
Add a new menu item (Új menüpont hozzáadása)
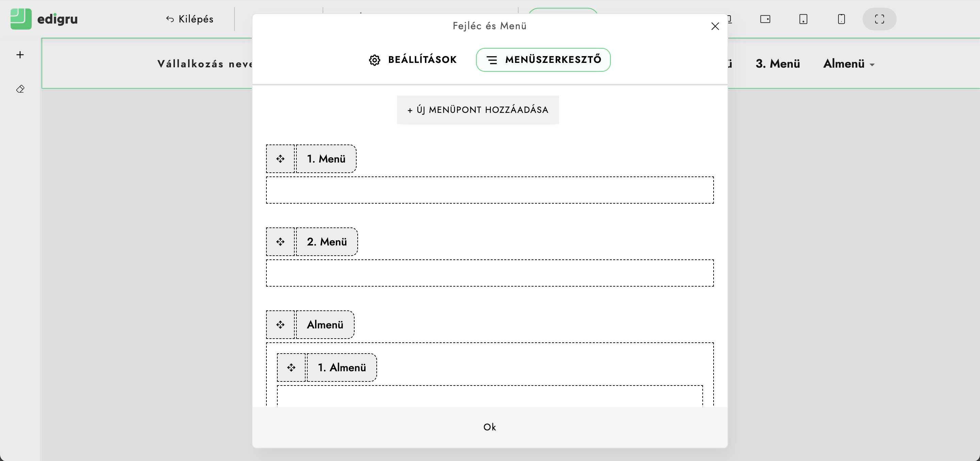(x=478, y=110)
